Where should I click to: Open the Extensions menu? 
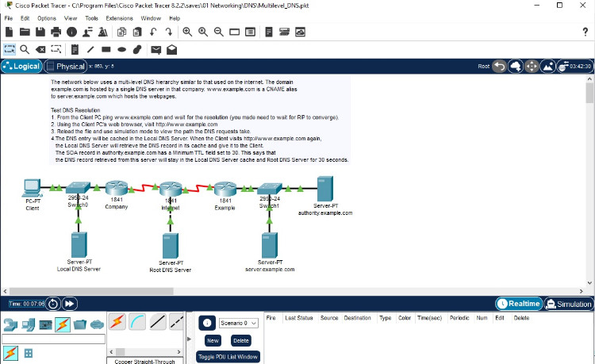(119, 17)
